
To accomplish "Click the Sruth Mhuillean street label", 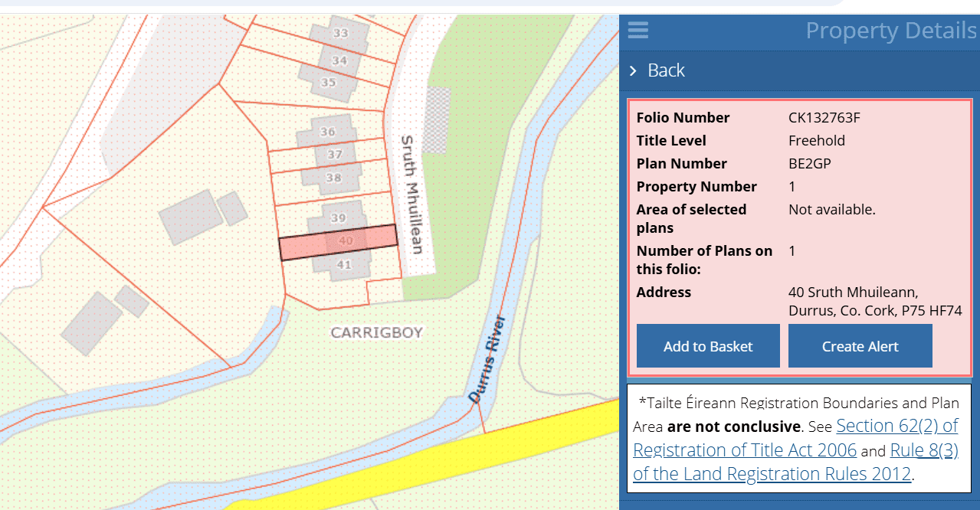I will [411, 195].
